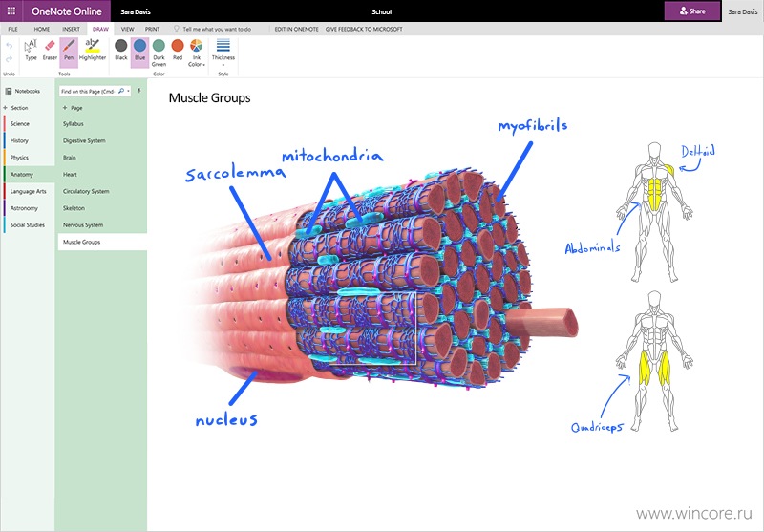Select the Muscle Groups page
Screen dimensions: 764x532
coord(102,242)
